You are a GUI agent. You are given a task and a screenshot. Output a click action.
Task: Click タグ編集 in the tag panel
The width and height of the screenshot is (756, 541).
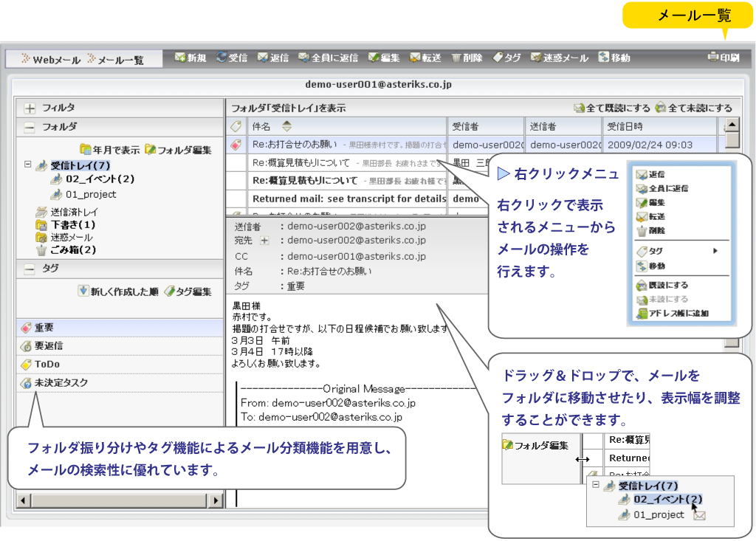coord(188,292)
